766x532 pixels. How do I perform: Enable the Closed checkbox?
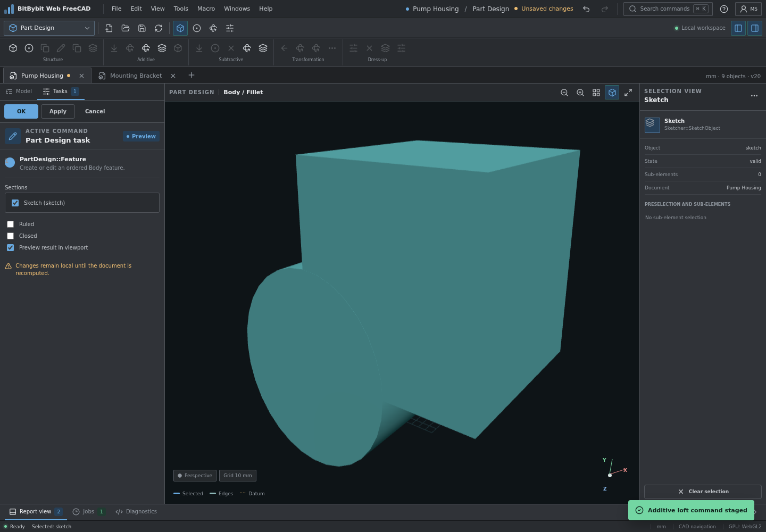click(10, 236)
